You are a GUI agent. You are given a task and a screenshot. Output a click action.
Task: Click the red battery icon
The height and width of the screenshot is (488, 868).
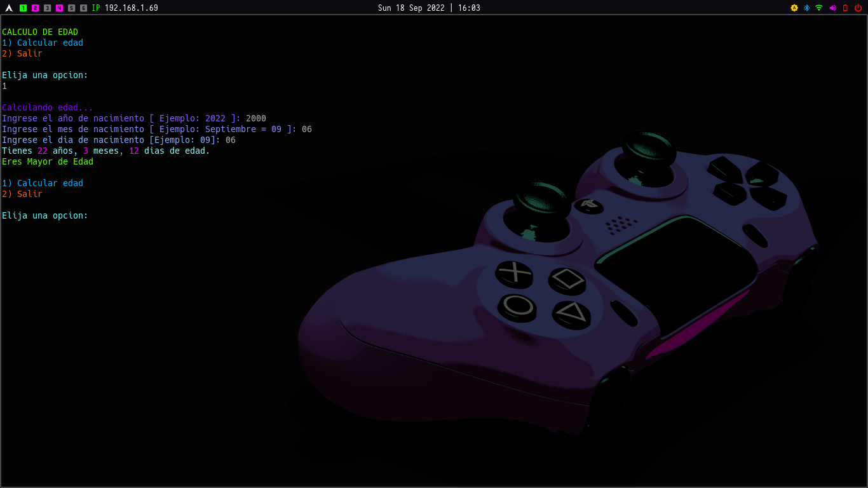845,8
